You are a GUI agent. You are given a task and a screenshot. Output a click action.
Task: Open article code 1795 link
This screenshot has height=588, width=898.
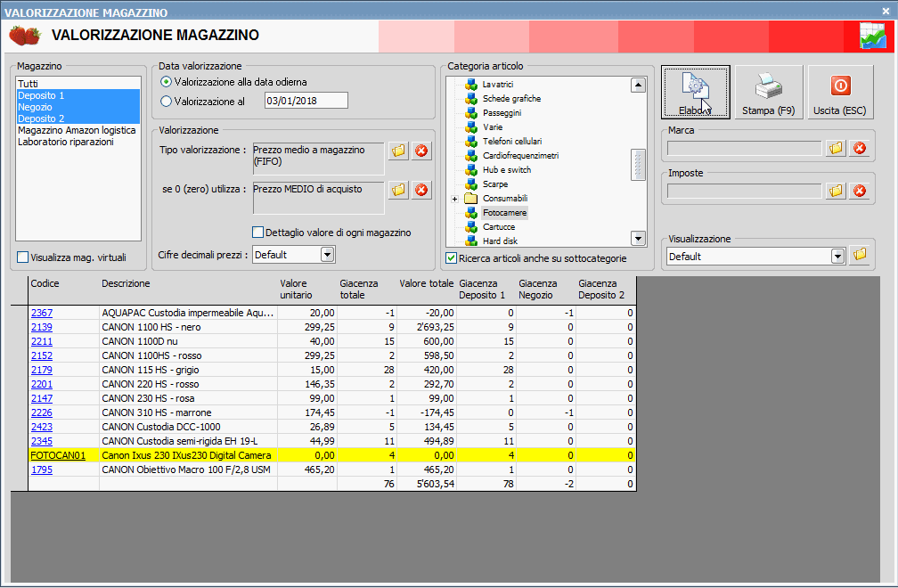42,470
